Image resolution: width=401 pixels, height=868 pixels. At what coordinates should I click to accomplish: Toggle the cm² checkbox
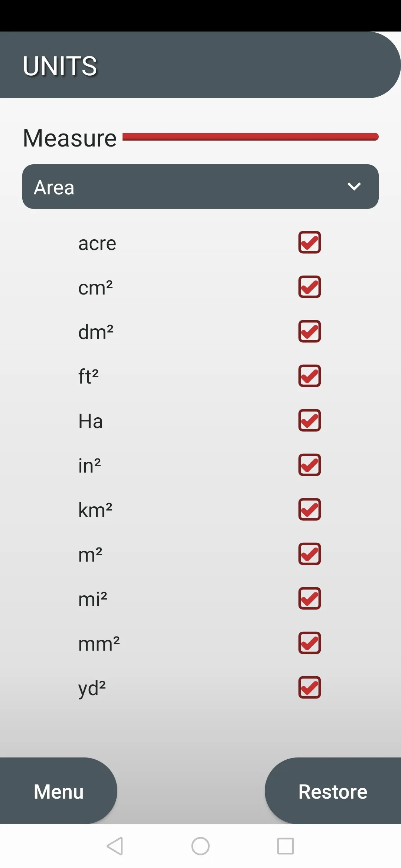pyautogui.click(x=309, y=287)
